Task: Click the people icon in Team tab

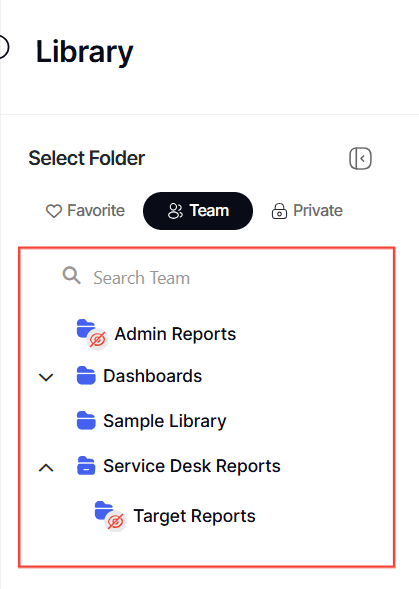Action: pos(175,211)
